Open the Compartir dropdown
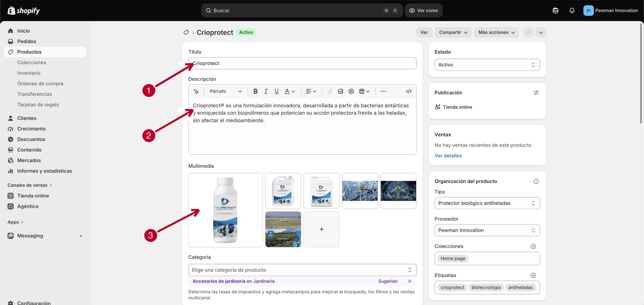 pos(453,32)
